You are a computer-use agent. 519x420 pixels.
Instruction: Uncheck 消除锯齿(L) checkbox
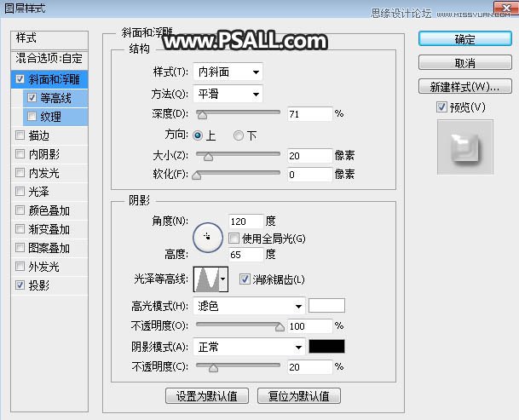pos(245,279)
